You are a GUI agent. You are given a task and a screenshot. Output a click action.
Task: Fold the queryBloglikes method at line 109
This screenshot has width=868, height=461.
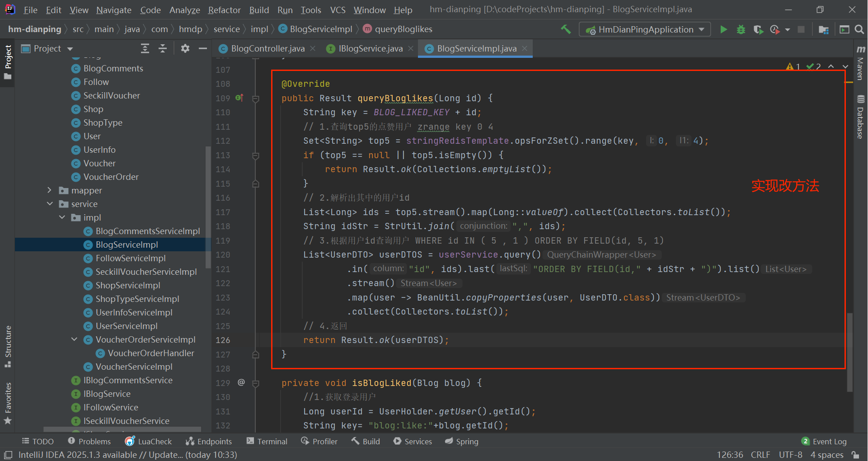coord(255,99)
